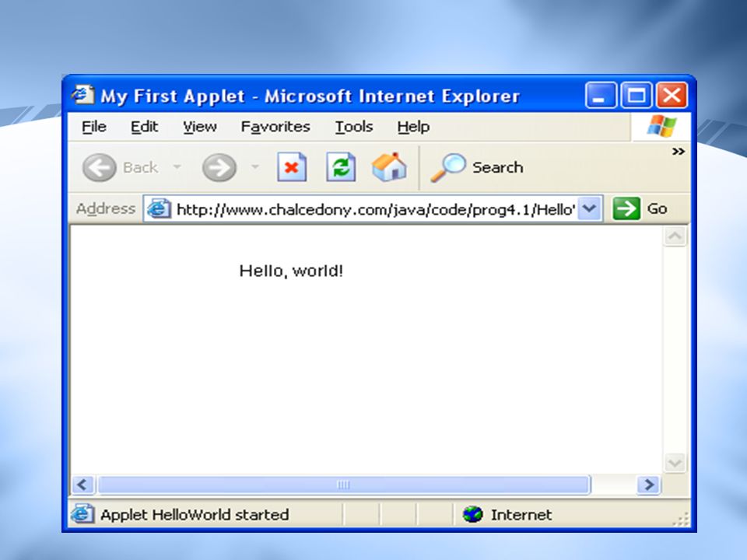Screen dimensions: 747x560
Task: Click the Back label text
Action: [x=140, y=168]
